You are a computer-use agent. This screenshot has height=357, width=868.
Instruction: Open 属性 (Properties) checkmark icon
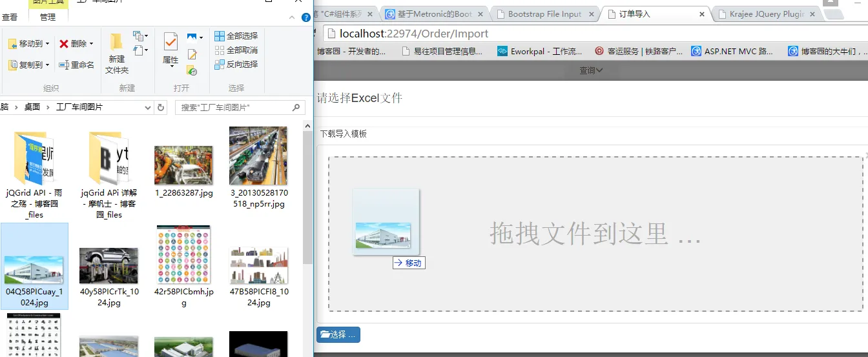pos(170,42)
